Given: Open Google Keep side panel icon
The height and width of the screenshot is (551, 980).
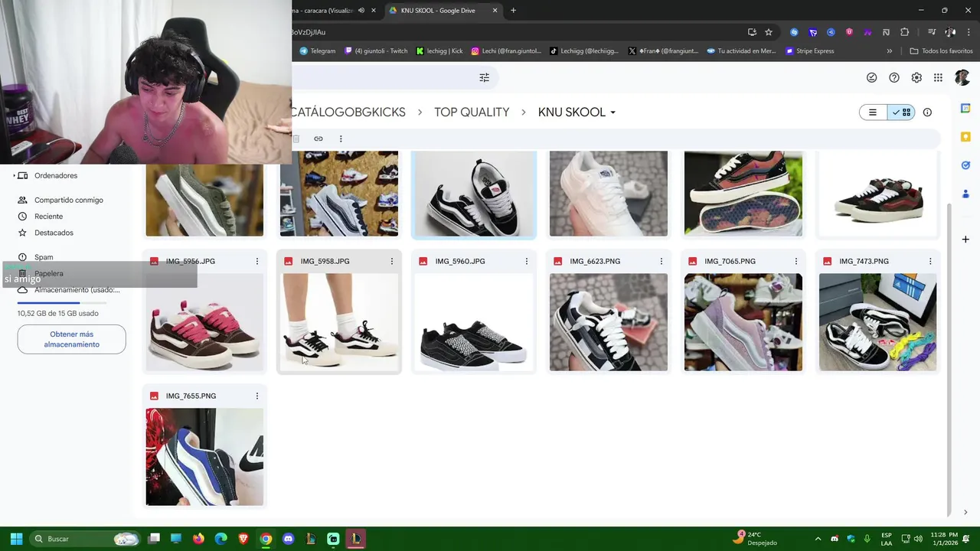Looking at the screenshot, I should point(965,137).
